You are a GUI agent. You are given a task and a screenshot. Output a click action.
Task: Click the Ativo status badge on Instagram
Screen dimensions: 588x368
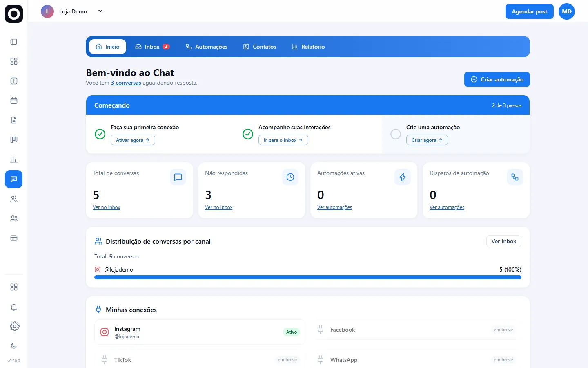pyautogui.click(x=292, y=332)
